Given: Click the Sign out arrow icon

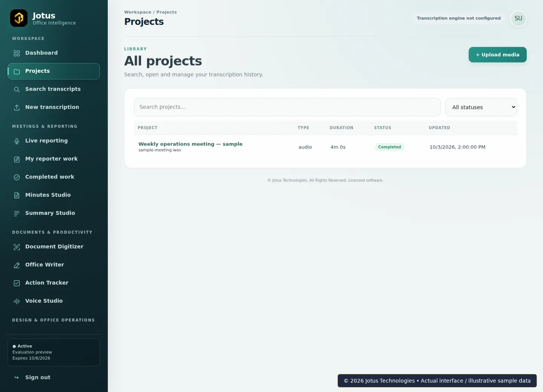Looking at the screenshot, I should pyautogui.click(x=17, y=378).
